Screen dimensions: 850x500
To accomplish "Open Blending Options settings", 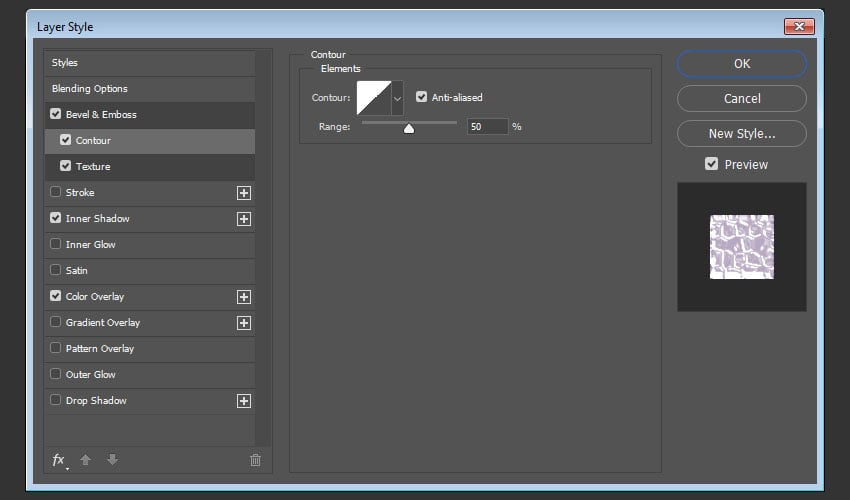I will pyautogui.click(x=150, y=89).
